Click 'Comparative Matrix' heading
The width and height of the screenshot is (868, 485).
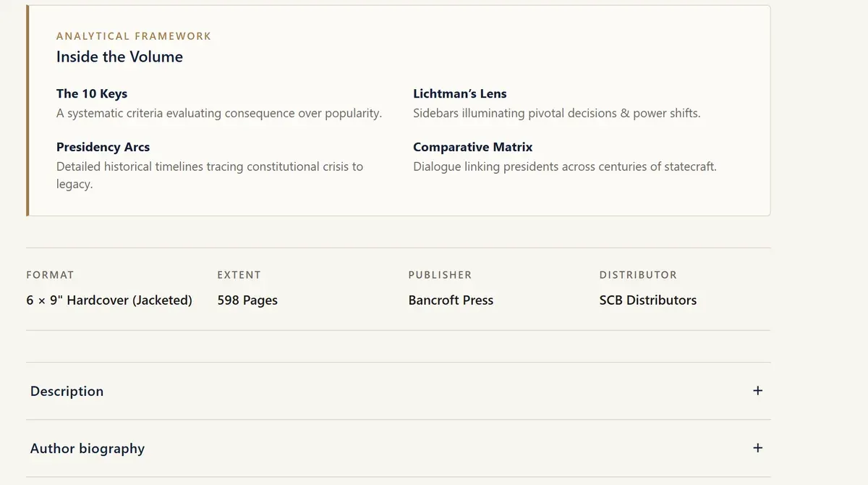pyautogui.click(x=472, y=147)
